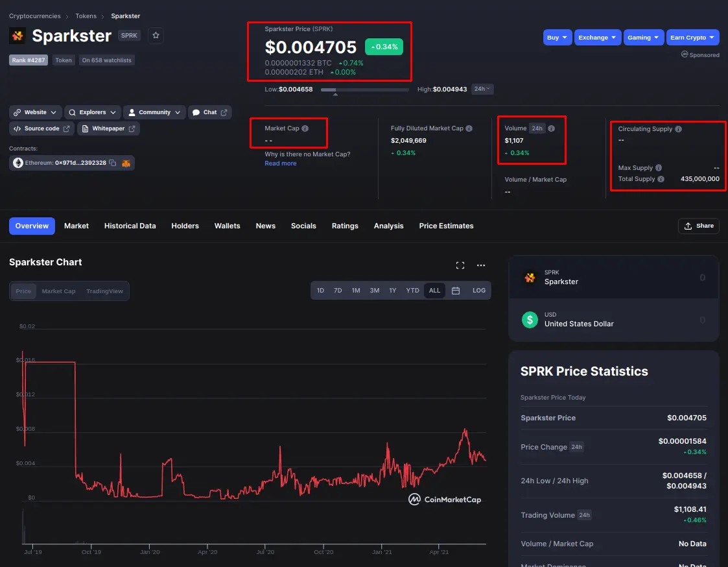Open the Historical Data tab
728x567 pixels.
click(x=130, y=226)
